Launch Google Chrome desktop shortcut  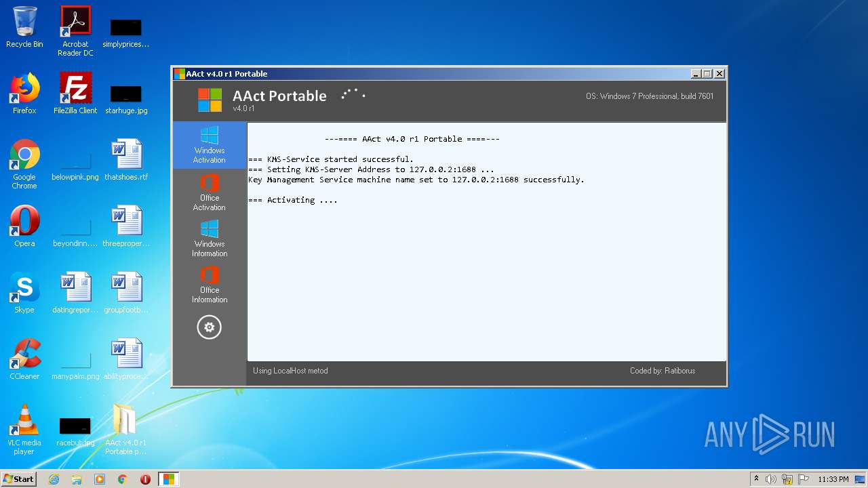pyautogui.click(x=24, y=164)
